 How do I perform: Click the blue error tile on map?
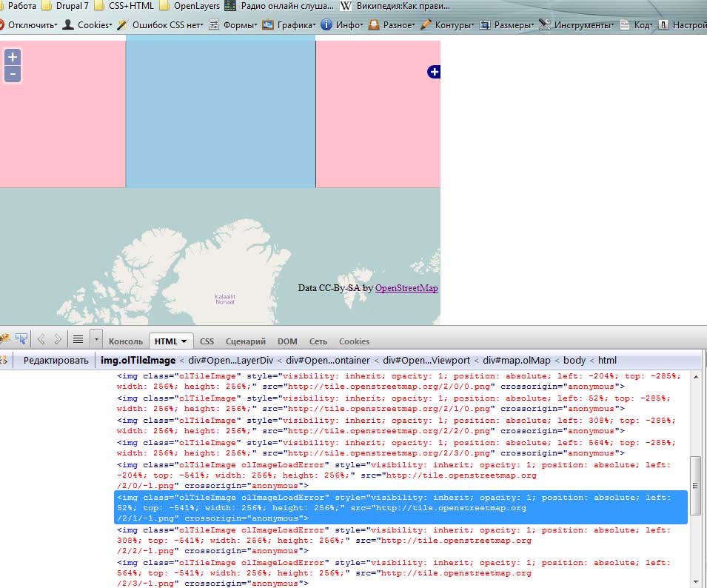pyautogui.click(x=221, y=113)
